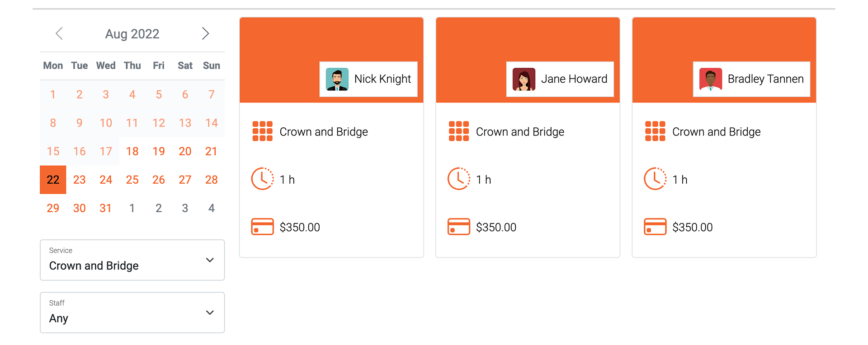Pick August 18 on the calendar
The height and width of the screenshot is (345, 868).
click(132, 151)
